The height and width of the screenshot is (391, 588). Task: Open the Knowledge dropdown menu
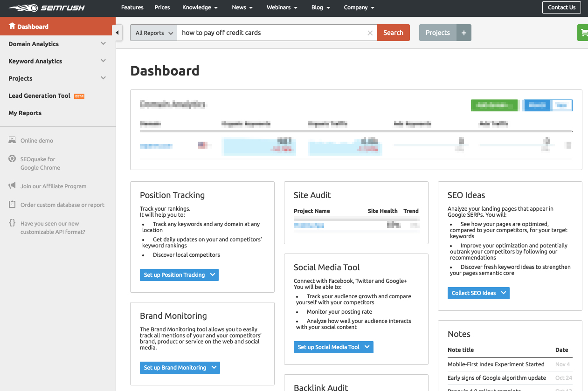(200, 7)
